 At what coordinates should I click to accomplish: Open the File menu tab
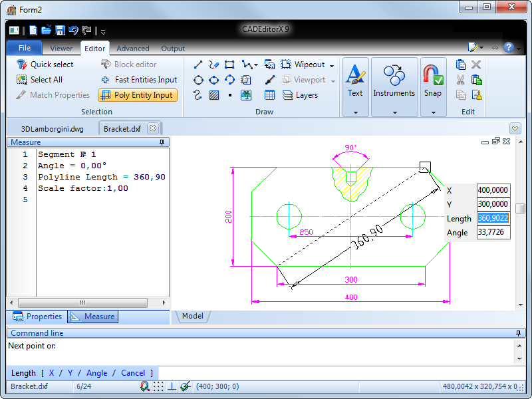25,48
